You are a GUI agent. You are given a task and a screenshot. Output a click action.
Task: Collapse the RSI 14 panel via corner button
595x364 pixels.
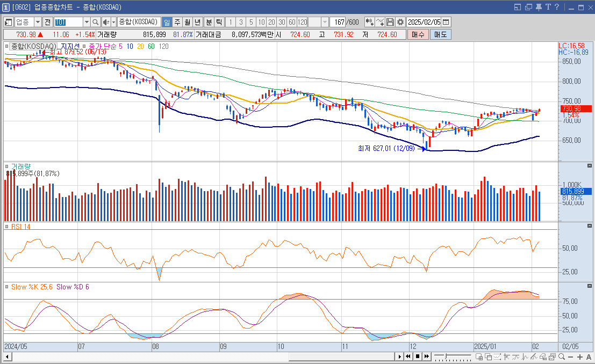[x=589, y=226]
